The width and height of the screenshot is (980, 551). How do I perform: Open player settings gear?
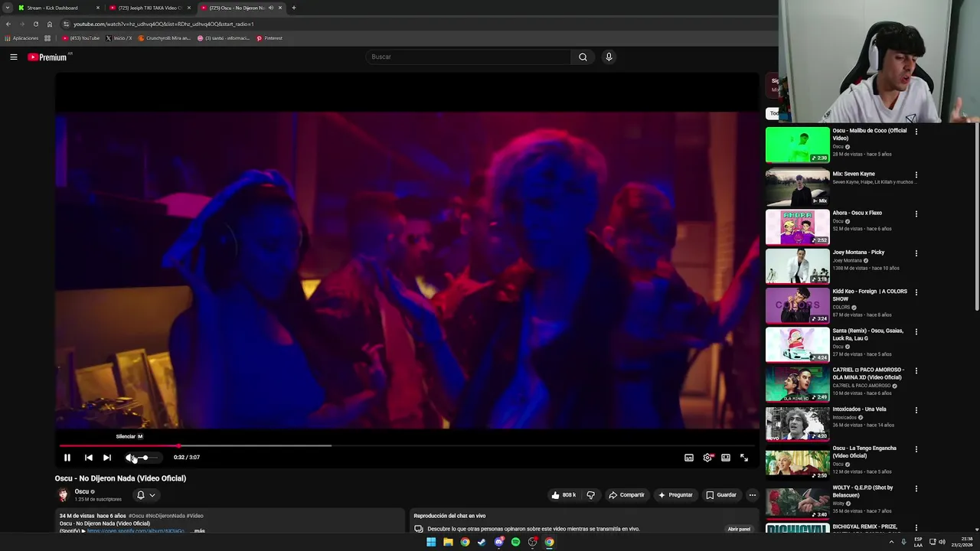point(707,458)
